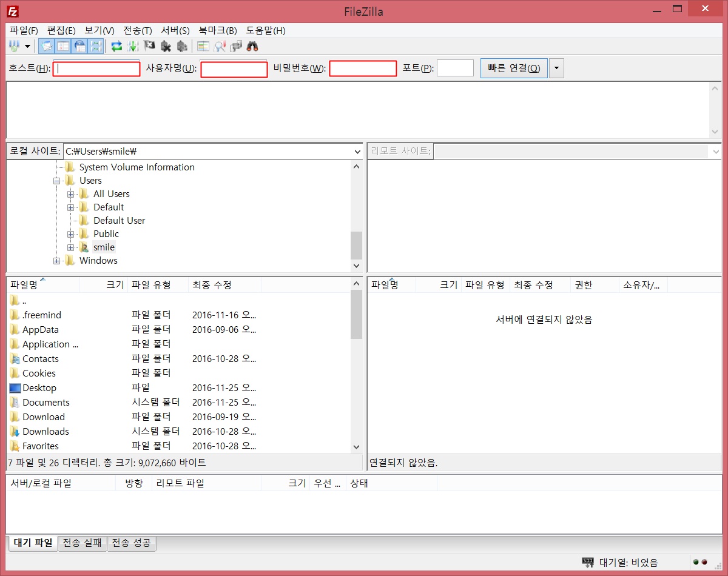The width and height of the screenshot is (728, 576).
Task: Toggle the local directory tree display
Action: coord(63,46)
